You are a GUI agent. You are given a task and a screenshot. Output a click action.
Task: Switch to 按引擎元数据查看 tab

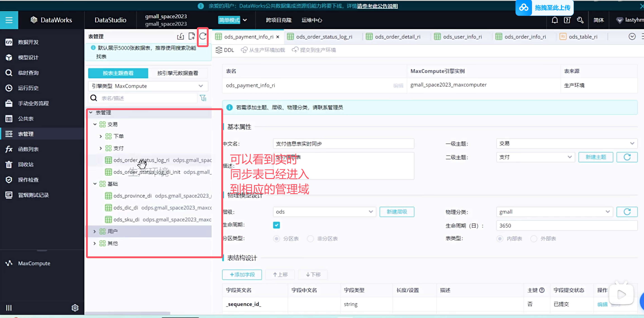point(177,73)
